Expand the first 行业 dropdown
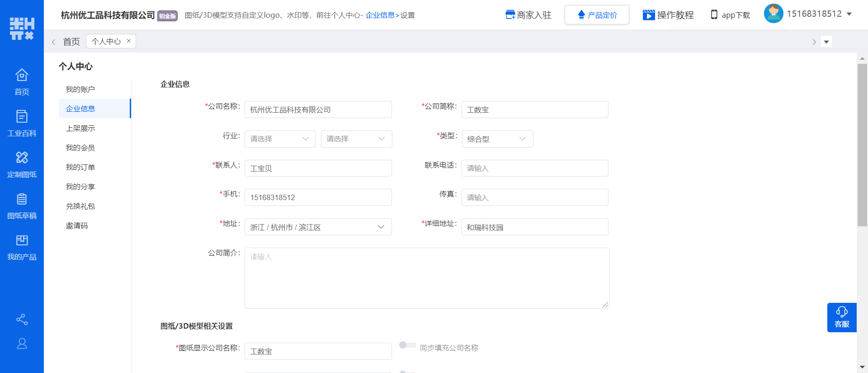This screenshot has width=868, height=373. pyautogui.click(x=280, y=139)
